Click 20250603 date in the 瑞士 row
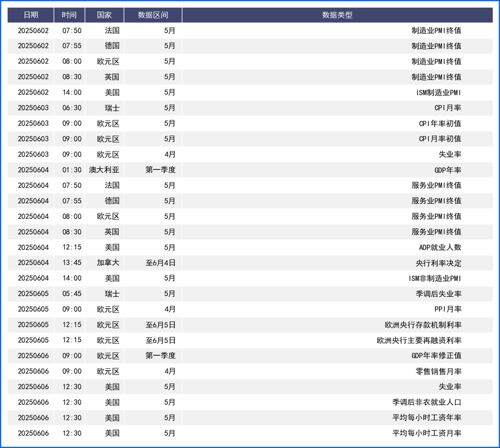Image resolution: width=500 pixels, height=448 pixels. pyautogui.click(x=33, y=108)
